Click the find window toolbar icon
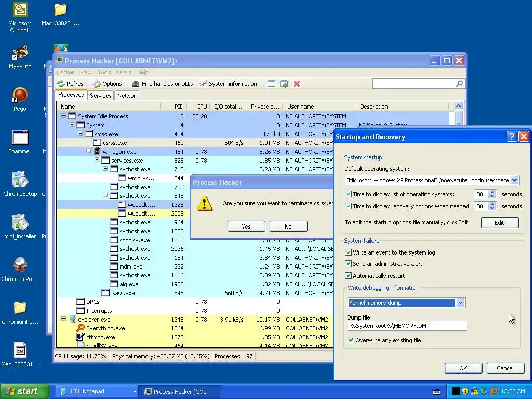The image size is (532, 399). [271, 84]
